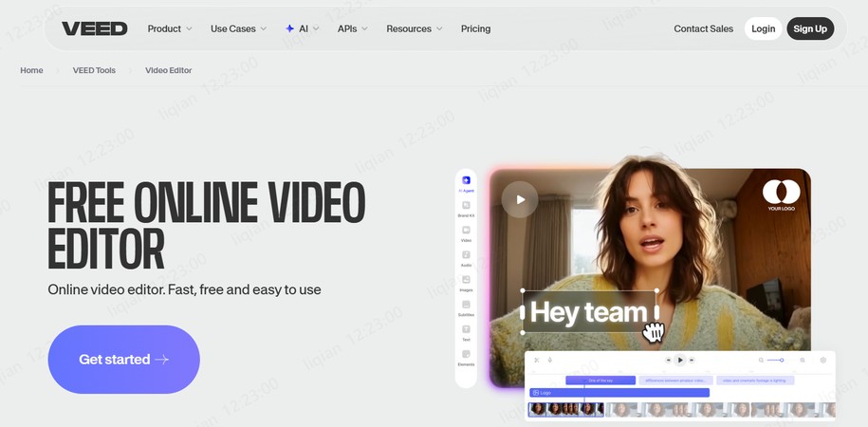Expand the Resources dropdown menu
868x427 pixels.
tap(414, 28)
